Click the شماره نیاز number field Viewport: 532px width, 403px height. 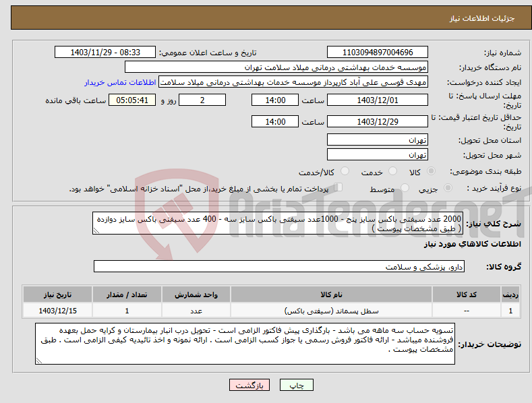pyautogui.click(x=378, y=53)
